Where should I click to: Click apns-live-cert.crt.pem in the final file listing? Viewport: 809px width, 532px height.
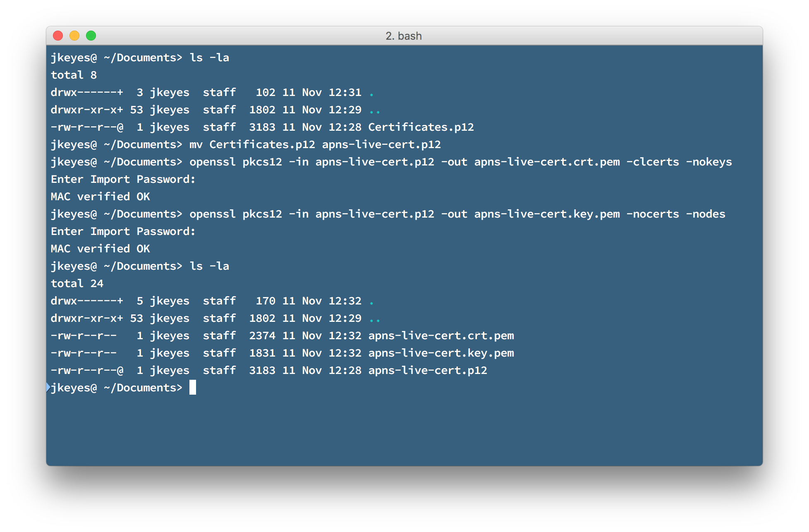click(x=441, y=335)
